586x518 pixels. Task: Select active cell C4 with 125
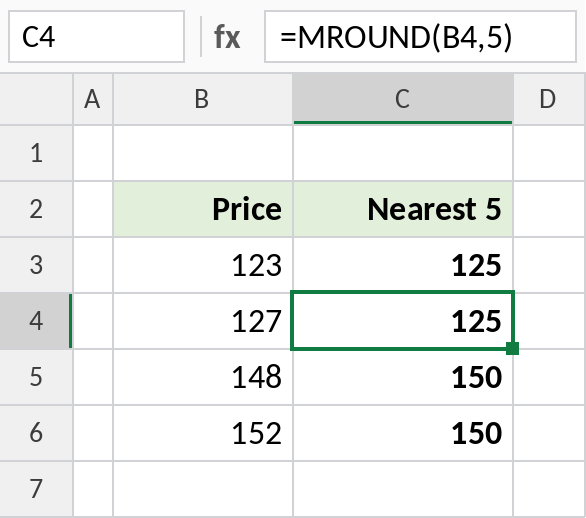pos(403,321)
